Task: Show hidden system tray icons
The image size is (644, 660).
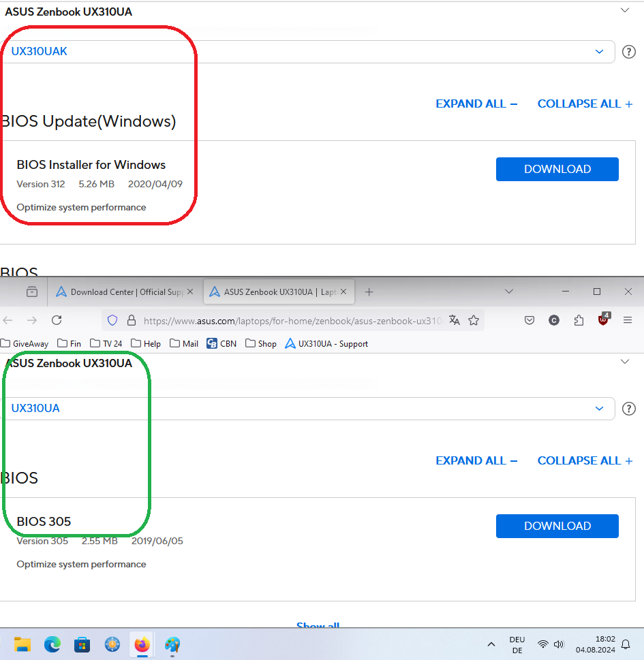Action: coord(491,644)
